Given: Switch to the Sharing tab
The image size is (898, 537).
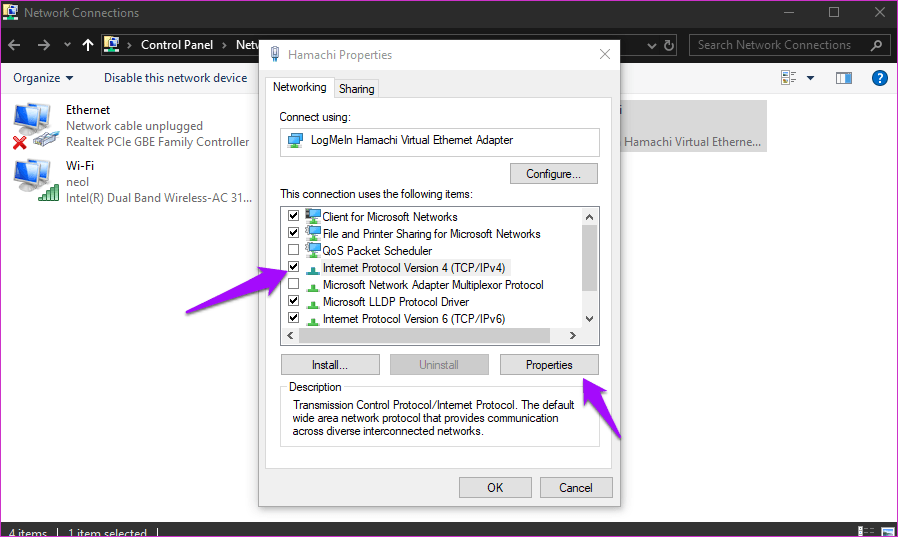Looking at the screenshot, I should (x=356, y=89).
